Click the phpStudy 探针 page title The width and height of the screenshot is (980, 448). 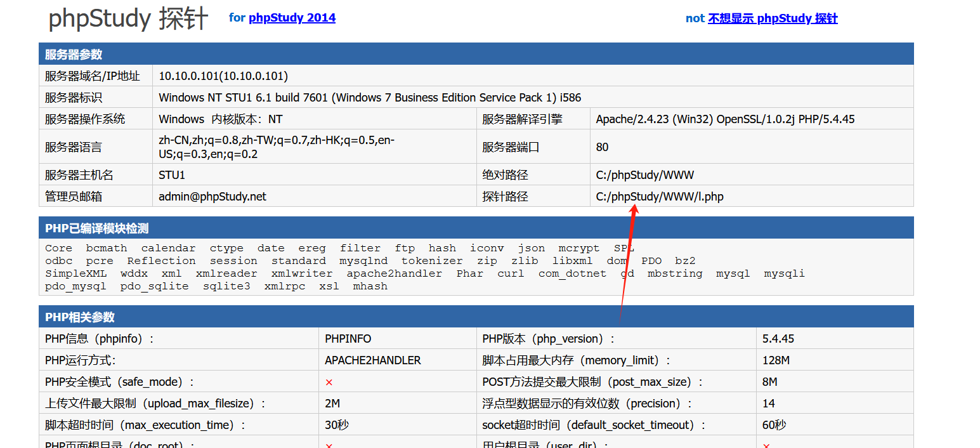[128, 19]
